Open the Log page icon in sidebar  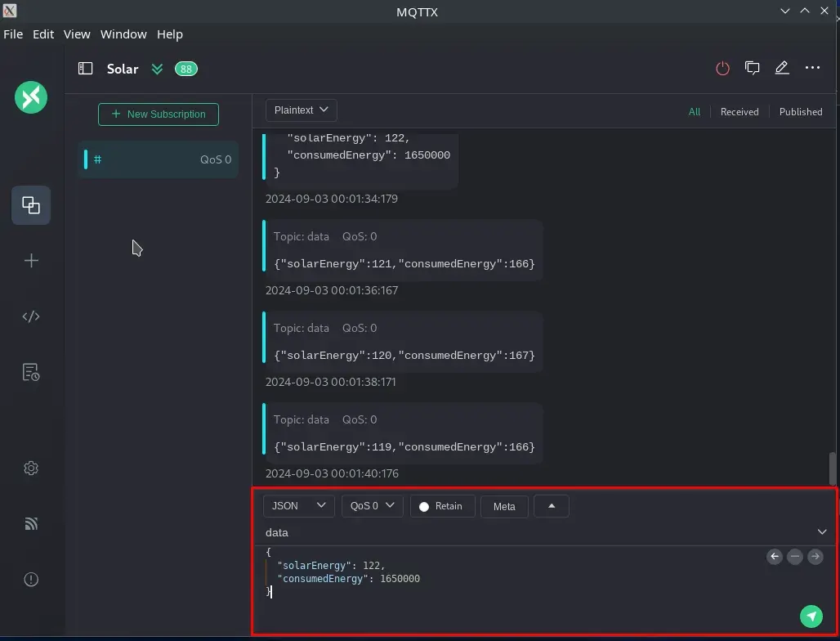[x=31, y=372]
